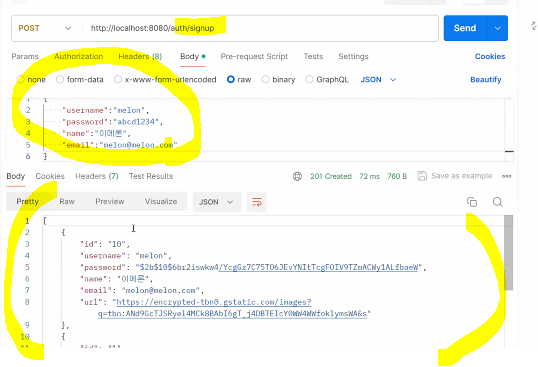The image size is (538, 367).
Task: Switch to the Tests tab
Action: click(313, 56)
